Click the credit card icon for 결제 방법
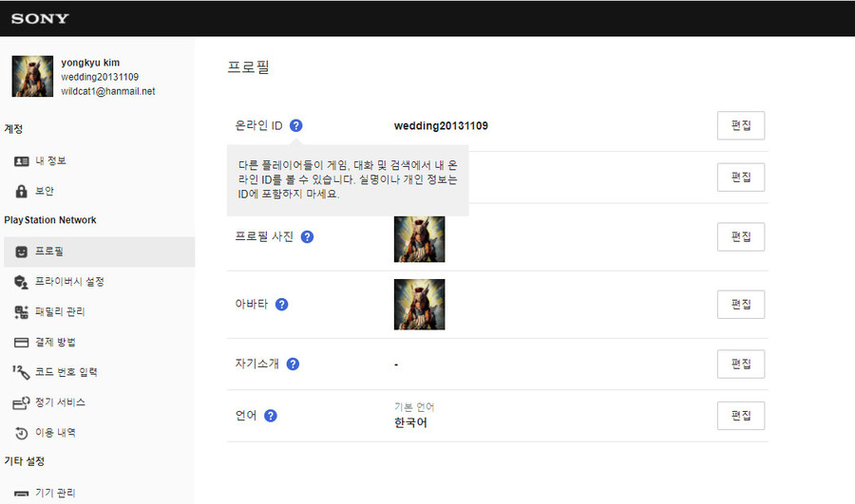Screen dimensions: 855x504 (x=21, y=342)
